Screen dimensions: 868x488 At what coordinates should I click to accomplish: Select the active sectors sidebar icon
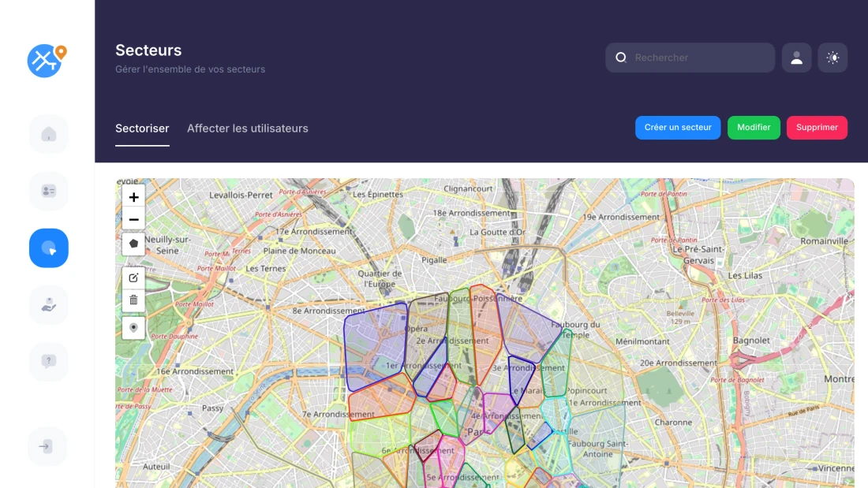click(x=49, y=248)
